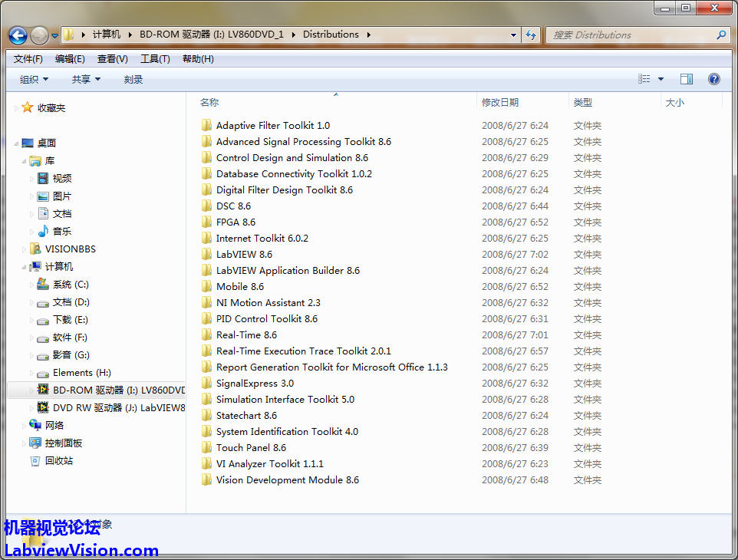Select the 软件 (F:) drive
Screen dimensions: 738x560
pyautogui.click(x=70, y=338)
